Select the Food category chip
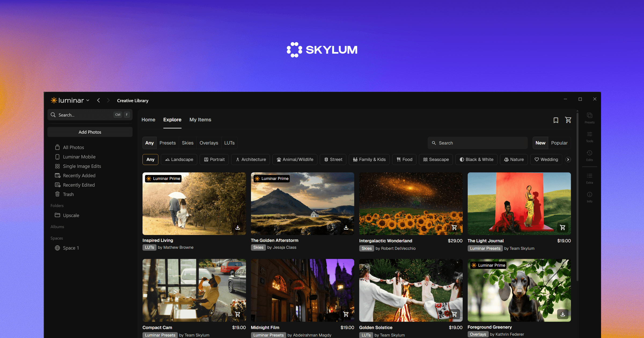 point(404,159)
